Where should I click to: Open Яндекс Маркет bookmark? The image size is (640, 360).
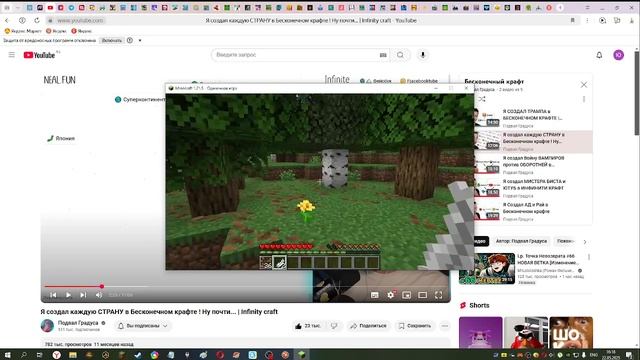23,31
